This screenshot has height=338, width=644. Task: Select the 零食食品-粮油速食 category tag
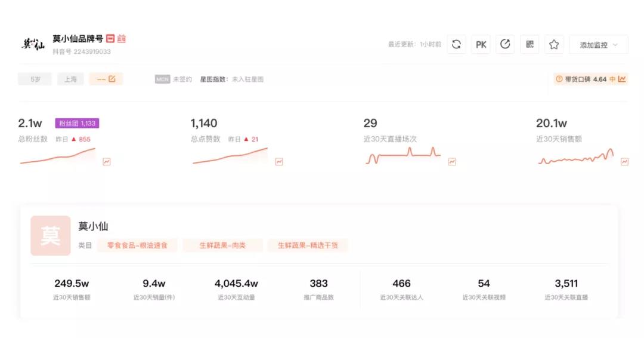point(137,245)
